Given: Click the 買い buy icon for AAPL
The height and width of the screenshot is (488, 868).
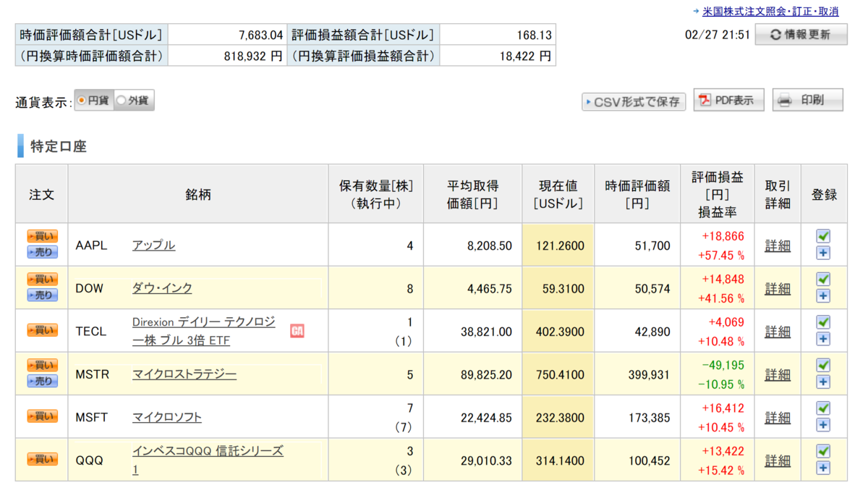Looking at the screenshot, I should [x=42, y=236].
